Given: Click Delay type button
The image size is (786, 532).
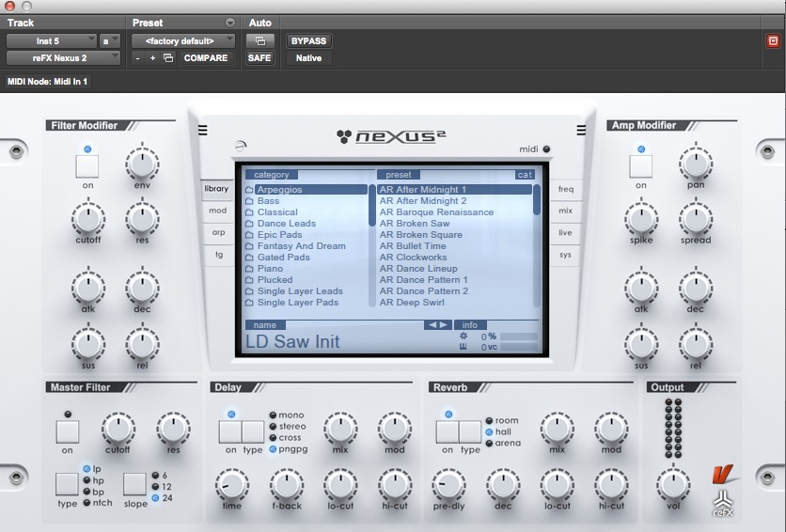Looking at the screenshot, I should click(x=253, y=431).
